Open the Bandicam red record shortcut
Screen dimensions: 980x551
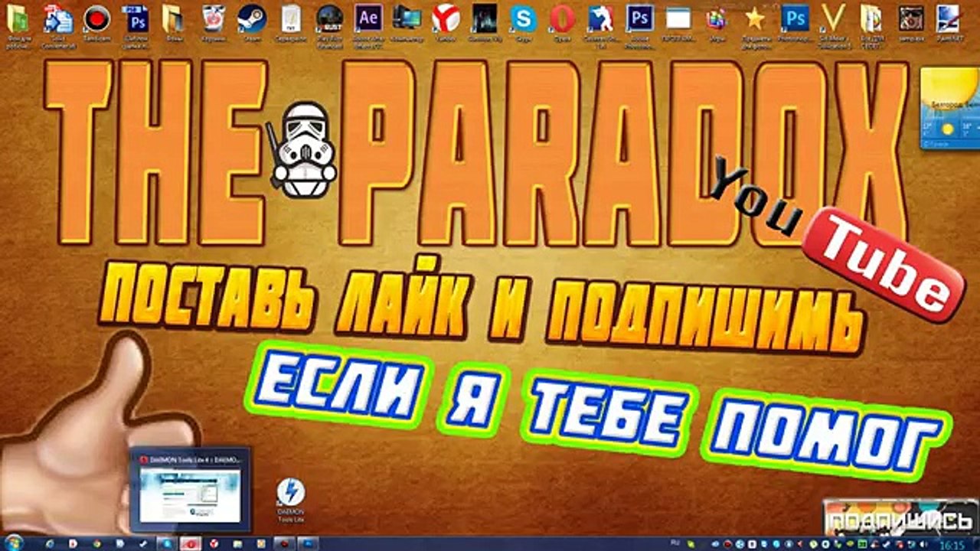coord(97,21)
